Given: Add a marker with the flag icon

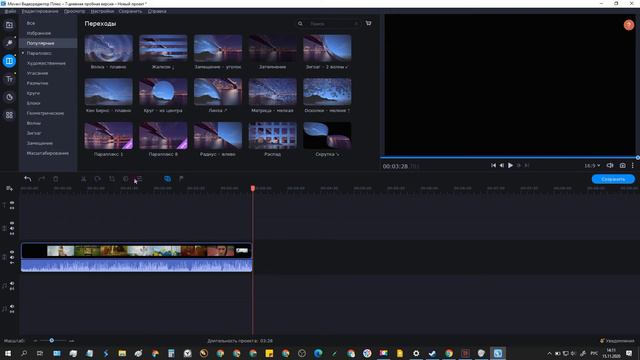Looking at the screenshot, I should pyautogui.click(x=181, y=179).
